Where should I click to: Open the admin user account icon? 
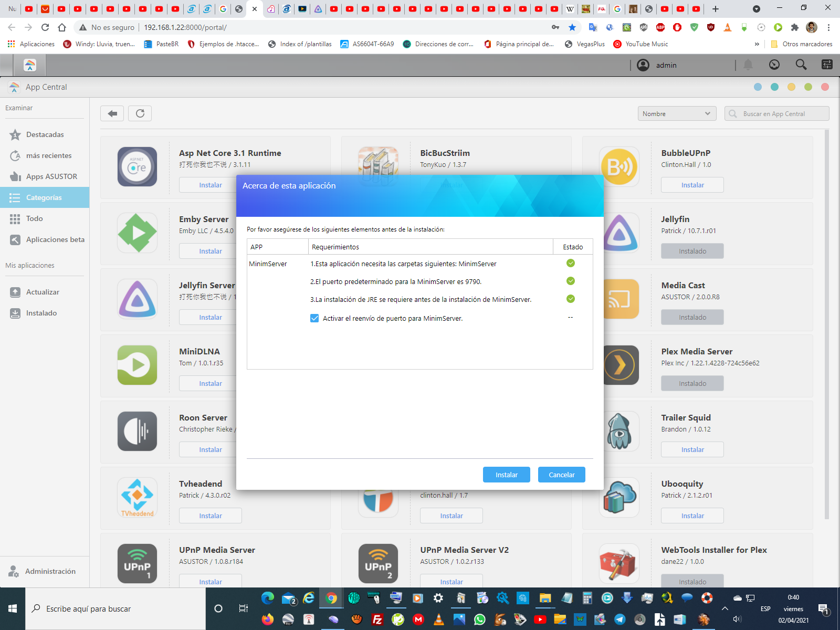click(x=643, y=65)
